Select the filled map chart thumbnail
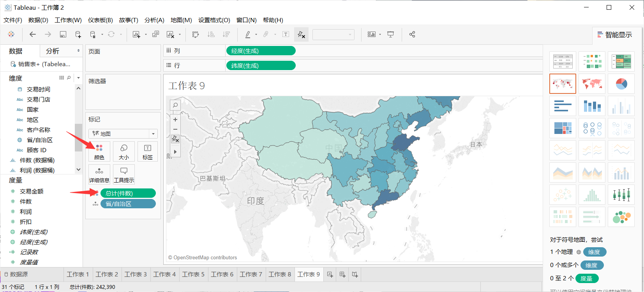Viewport: 644px width, 292px height. point(592,84)
